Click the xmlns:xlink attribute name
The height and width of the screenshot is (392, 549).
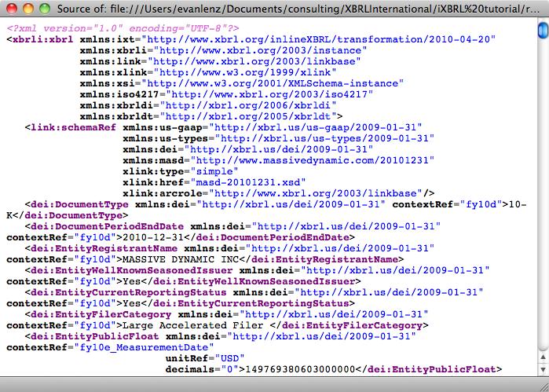click(x=113, y=72)
